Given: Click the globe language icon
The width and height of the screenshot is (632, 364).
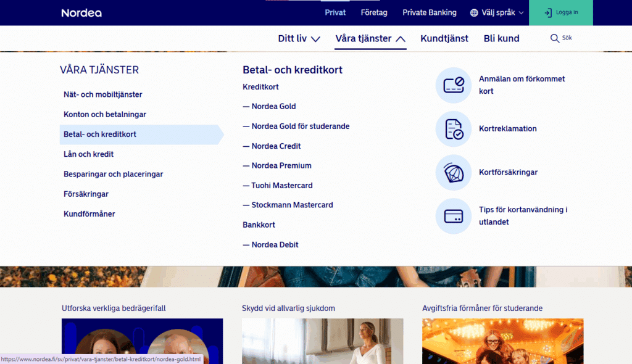Looking at the screenshot, I should [x=474, y=12].
